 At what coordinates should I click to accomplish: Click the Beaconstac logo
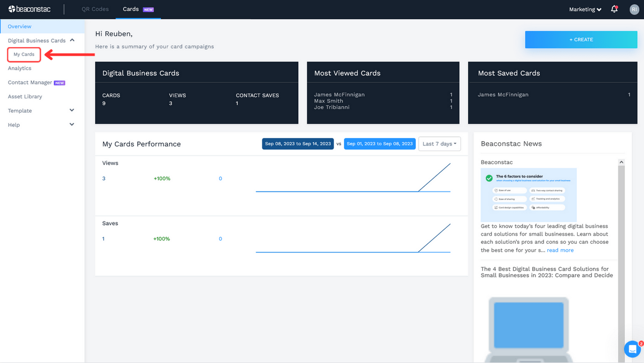point(30,9)
